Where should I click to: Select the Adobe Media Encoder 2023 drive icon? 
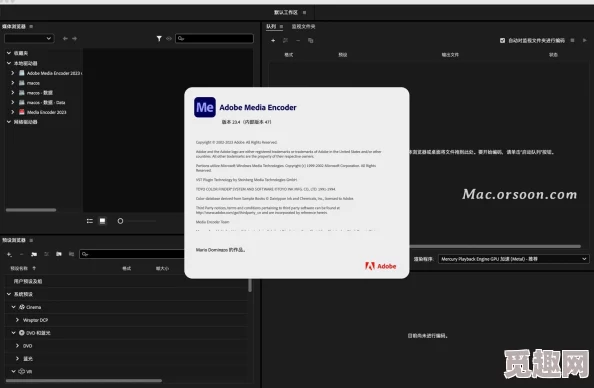22,73
